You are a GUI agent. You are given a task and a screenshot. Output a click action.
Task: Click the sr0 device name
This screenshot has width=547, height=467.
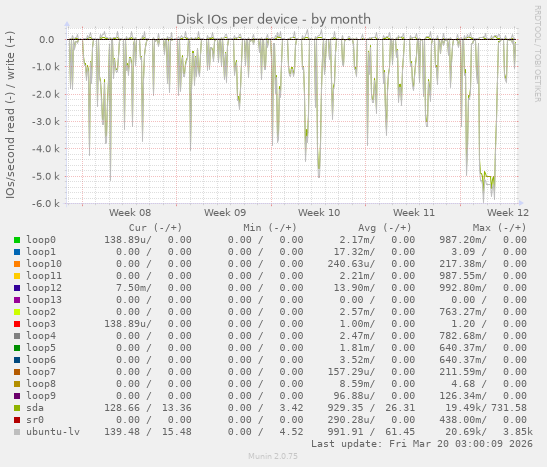pos(35,420)
